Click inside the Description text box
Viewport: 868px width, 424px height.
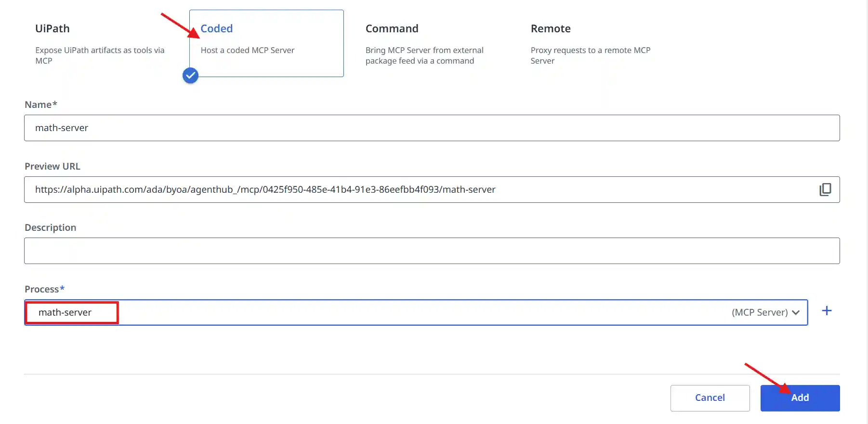click(x=432, y=251)
